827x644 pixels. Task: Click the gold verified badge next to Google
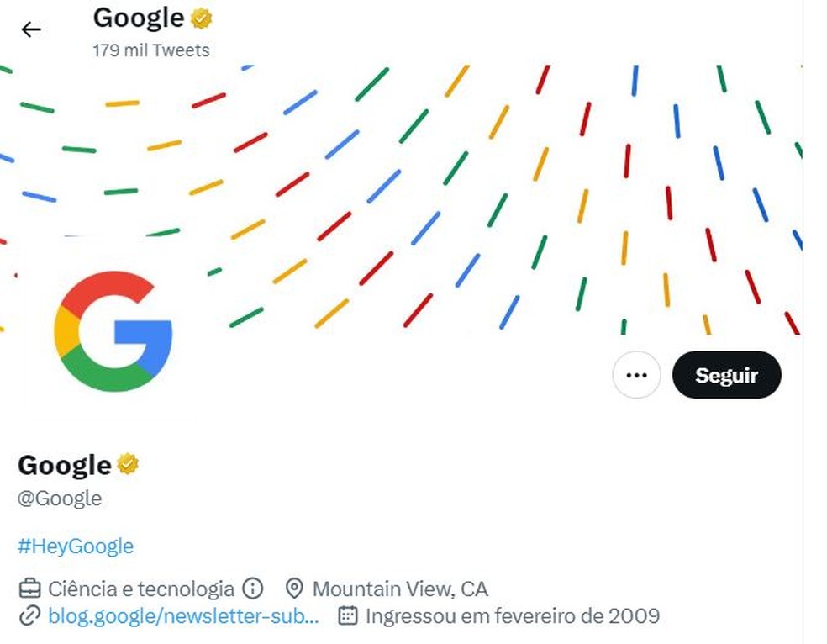coord(200,17)
